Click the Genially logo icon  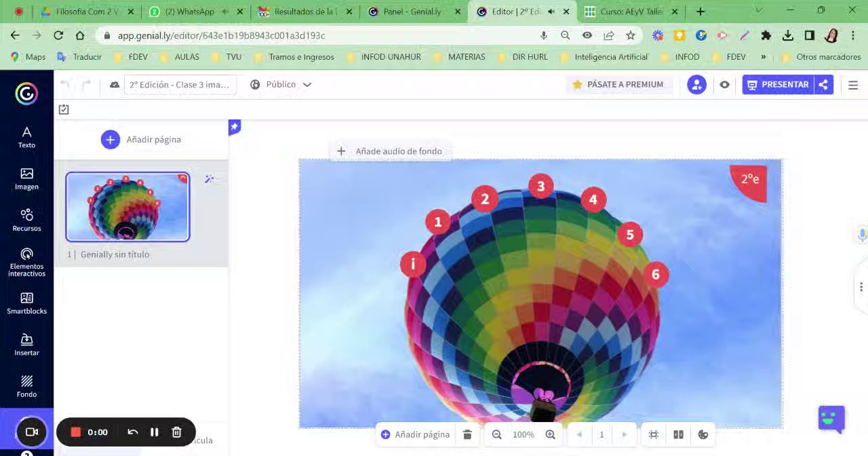coord(26,94)
